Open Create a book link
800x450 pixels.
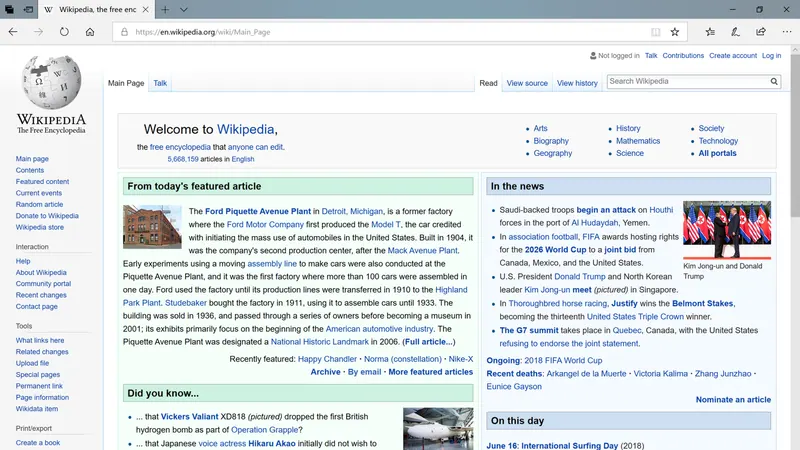[x=38, y=442]
